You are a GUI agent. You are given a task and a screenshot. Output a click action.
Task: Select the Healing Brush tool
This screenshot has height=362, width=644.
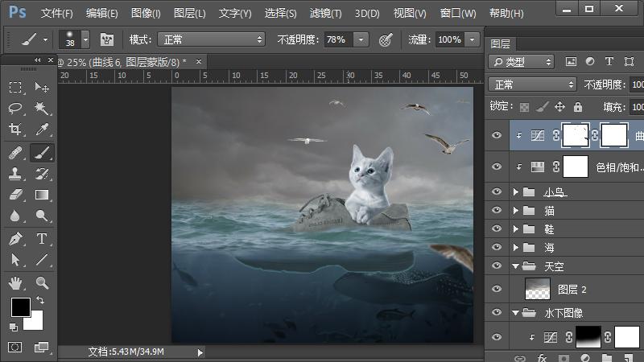point(15,153)
